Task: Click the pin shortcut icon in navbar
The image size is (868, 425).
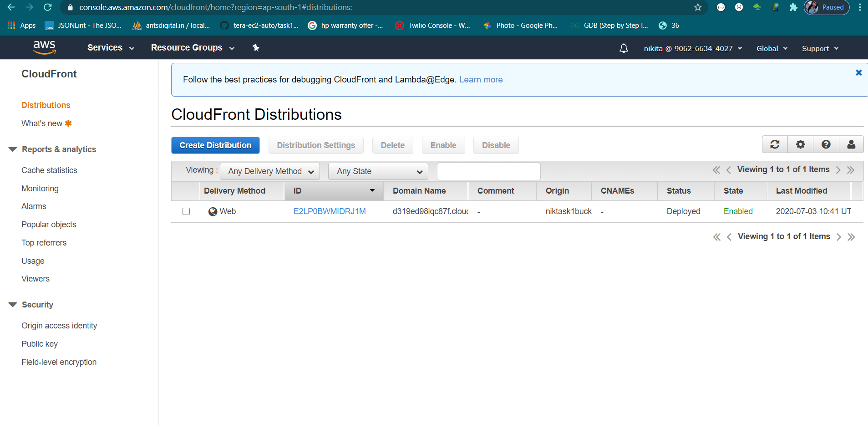Action: coord(256,47)
